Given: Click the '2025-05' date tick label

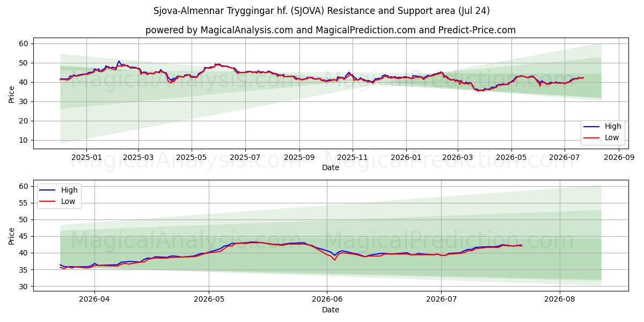Looking at the screenshot, I should pyautogui.click(x=192, y=158).
